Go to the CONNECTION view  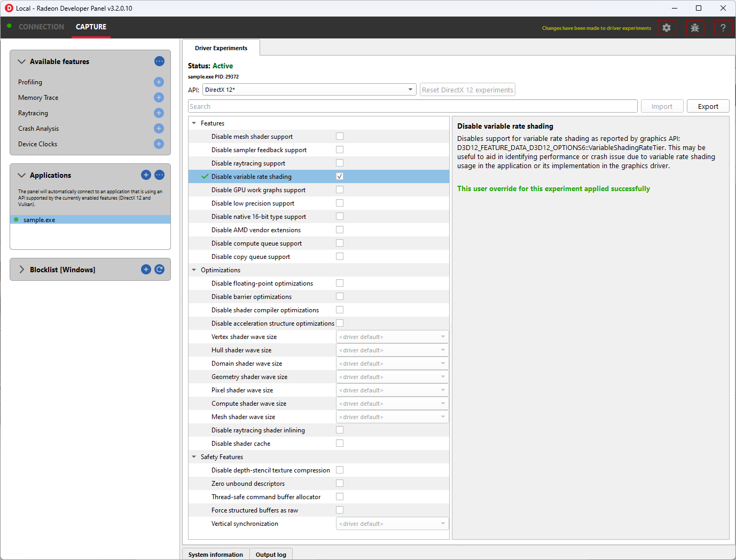tap(41, 27)
